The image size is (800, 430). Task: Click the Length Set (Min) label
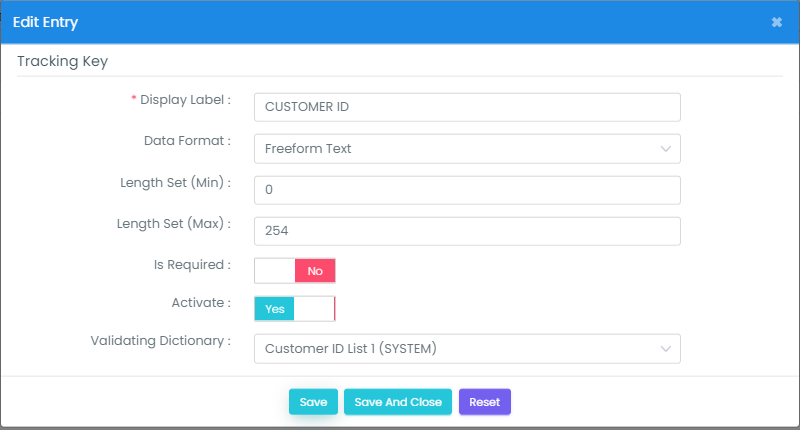(x=176, y=183)
